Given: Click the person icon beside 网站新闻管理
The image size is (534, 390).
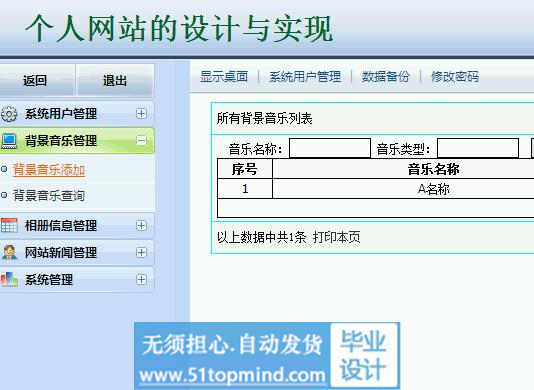Looking at the screenshot, I should (x=9, y=252).
